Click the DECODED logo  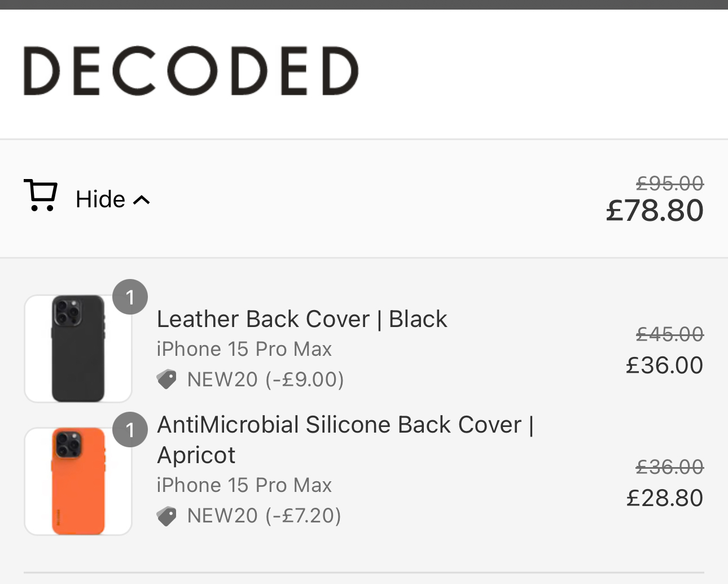(191, 71)
